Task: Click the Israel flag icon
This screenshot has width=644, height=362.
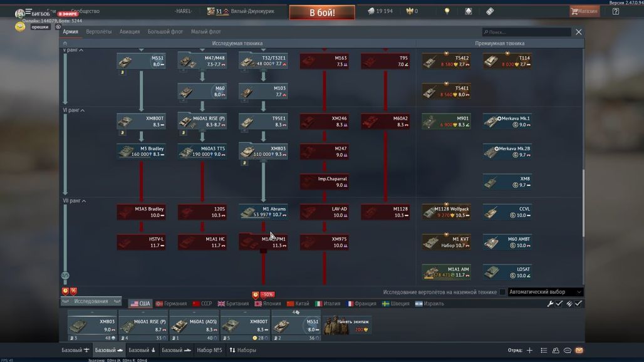Action: pyautogui.click(x=418, y=304)
